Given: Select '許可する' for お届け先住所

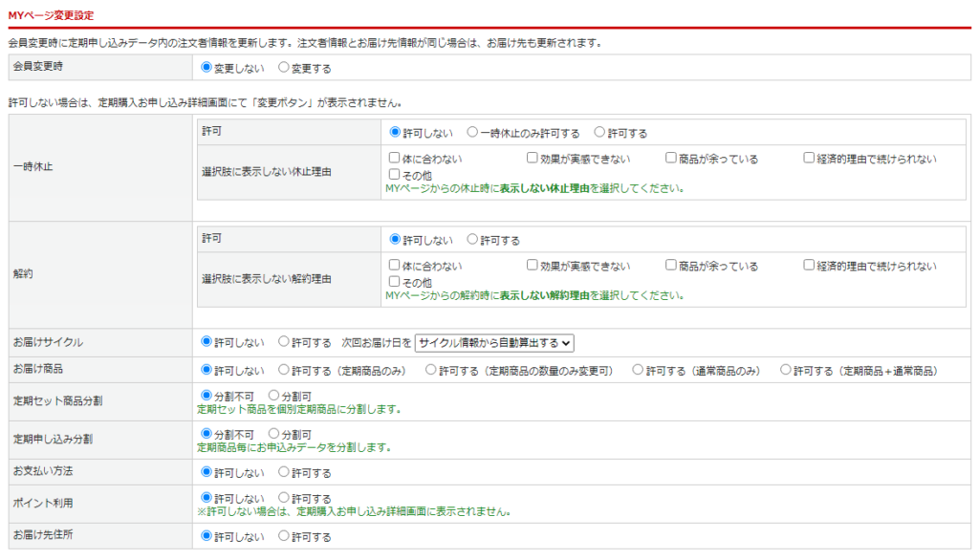Looking at the screenshot, I should pos(284,536).
